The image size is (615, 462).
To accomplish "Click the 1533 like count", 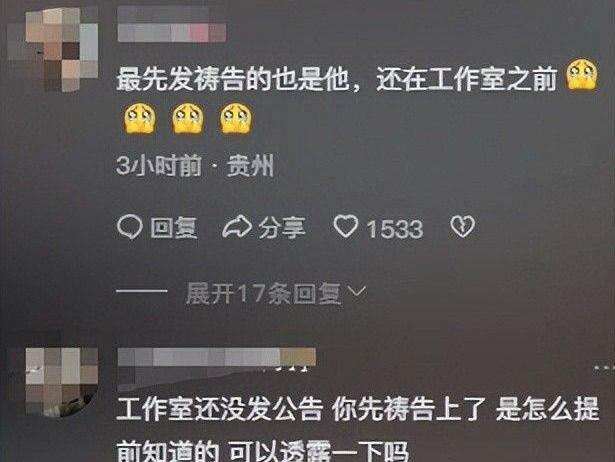I will (395, 229).
